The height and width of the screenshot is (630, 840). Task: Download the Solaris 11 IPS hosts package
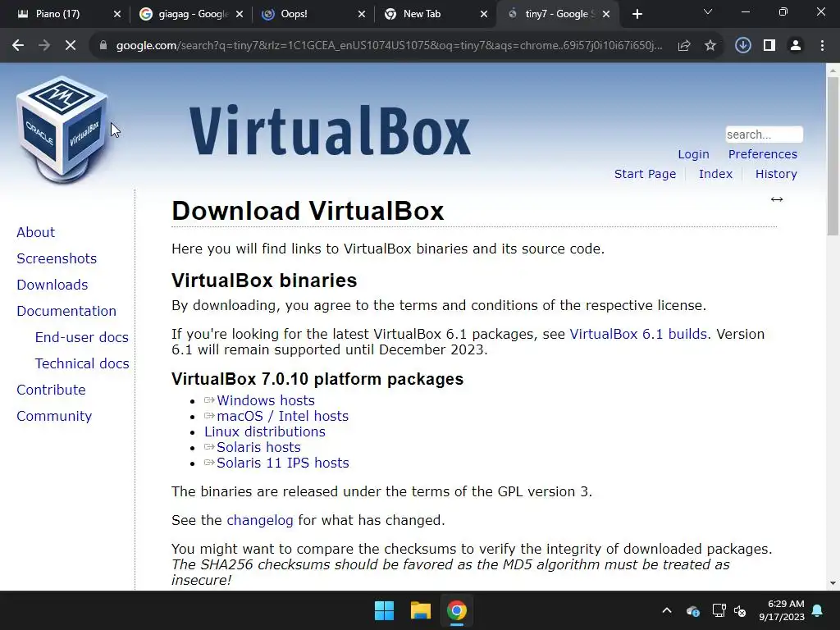coord(282,463)
